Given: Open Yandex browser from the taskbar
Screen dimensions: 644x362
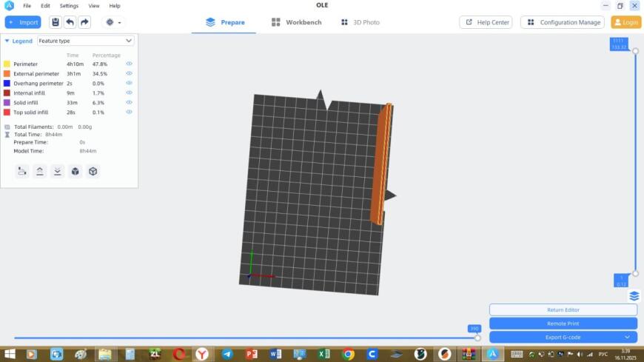Looking at the screenshot, I should pos(202,354).
